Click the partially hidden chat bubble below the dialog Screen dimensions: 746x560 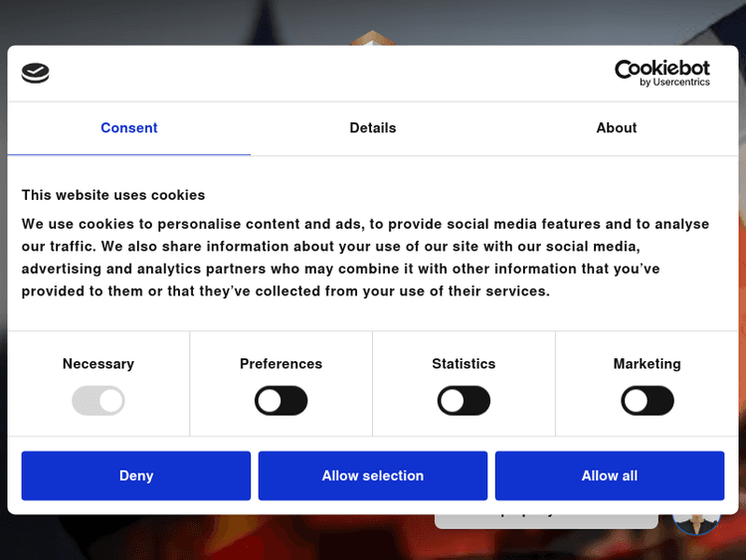click(x=545, y=520)
